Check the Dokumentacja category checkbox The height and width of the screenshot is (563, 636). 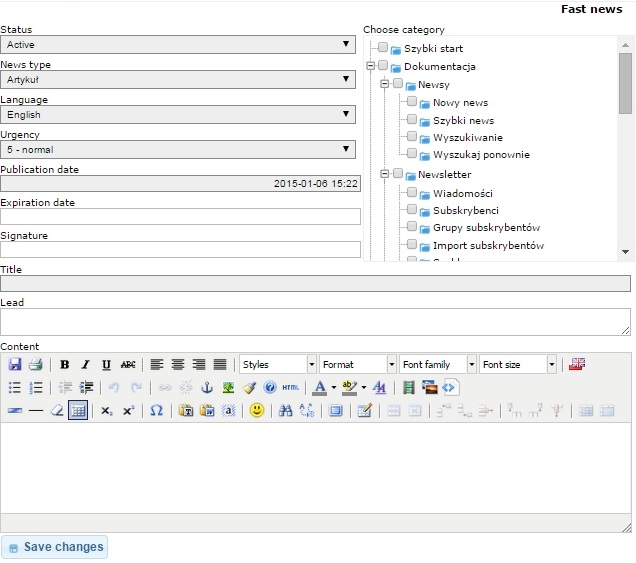point(382,65)
